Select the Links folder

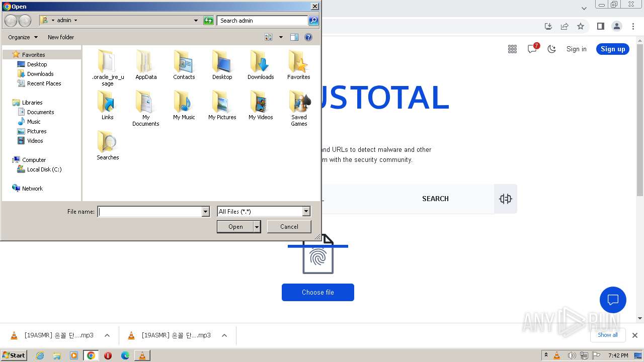108,105
